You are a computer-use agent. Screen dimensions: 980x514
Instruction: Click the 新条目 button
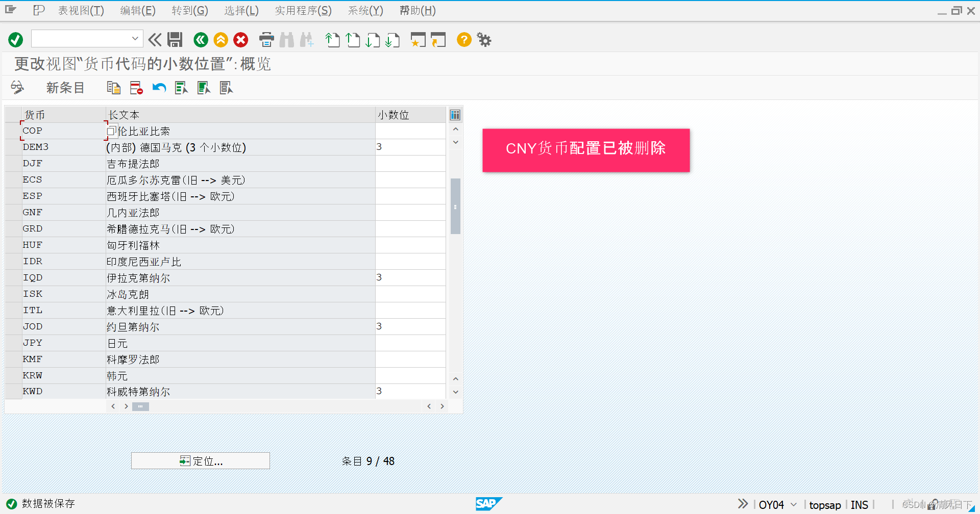tap(65, 88)
